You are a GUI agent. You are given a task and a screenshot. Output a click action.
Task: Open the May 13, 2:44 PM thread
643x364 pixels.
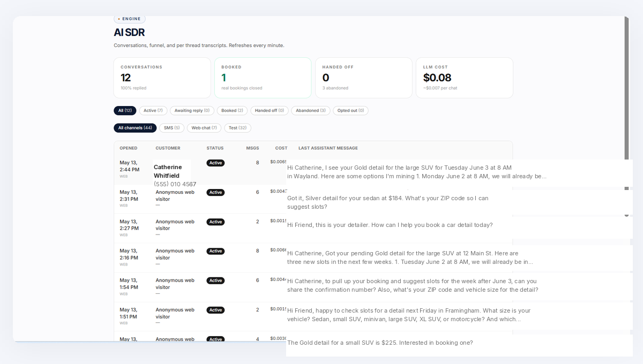tap(129, 166)
